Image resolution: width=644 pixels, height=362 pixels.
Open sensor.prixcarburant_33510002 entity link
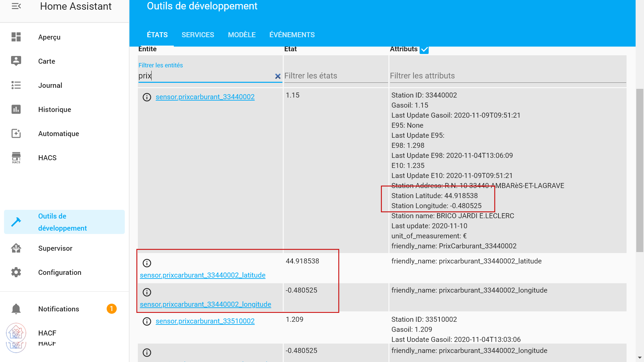(205, 321)
